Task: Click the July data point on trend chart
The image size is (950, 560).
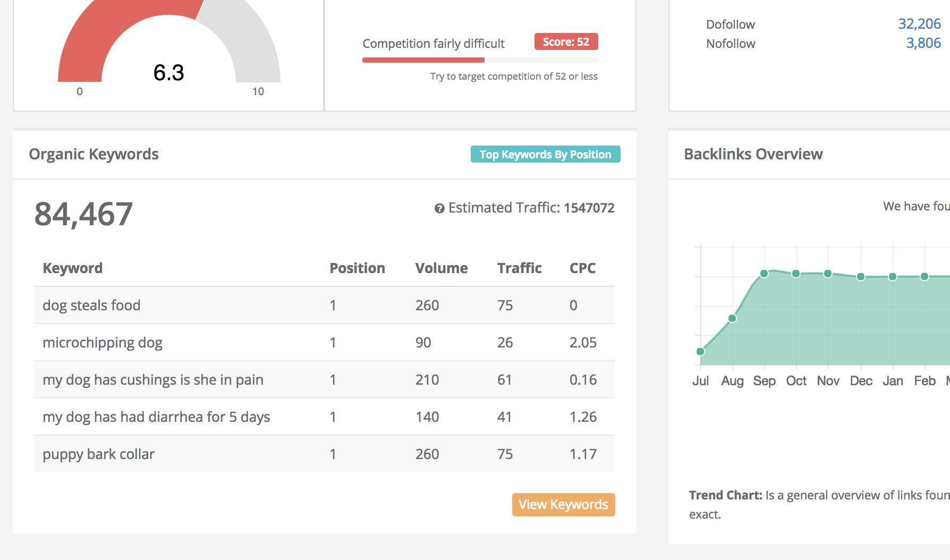Action: (701, 351)
